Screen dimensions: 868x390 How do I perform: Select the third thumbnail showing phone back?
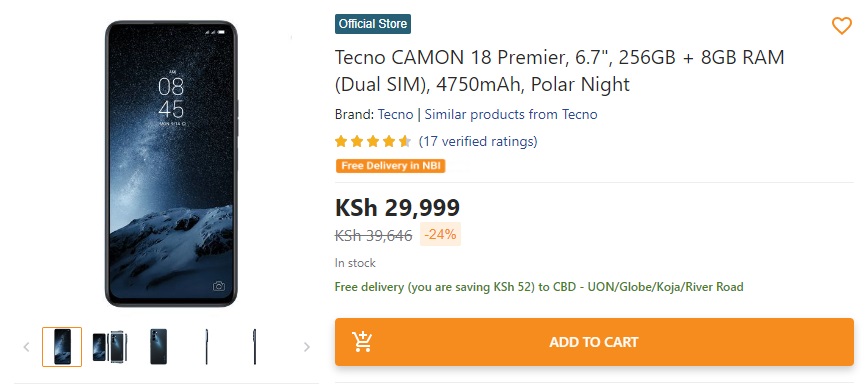[158, 347]
